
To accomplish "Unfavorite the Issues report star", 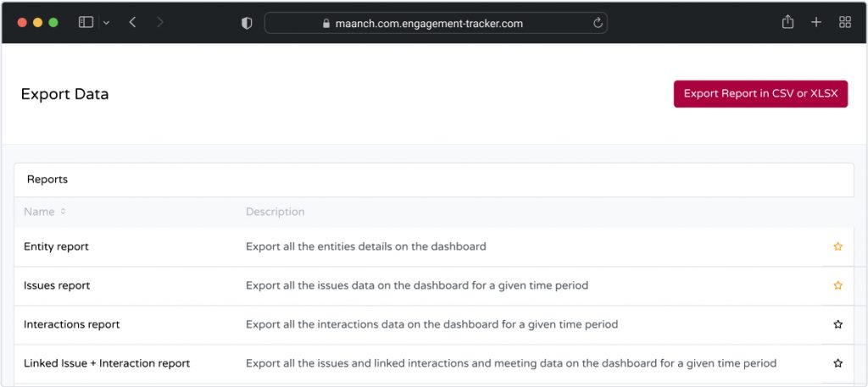I will pos(838,285).
